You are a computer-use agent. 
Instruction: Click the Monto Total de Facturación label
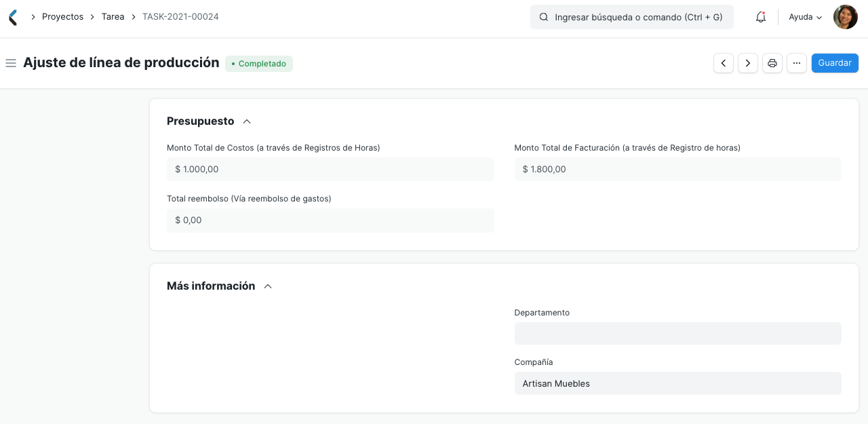click(x=627, y=148)
